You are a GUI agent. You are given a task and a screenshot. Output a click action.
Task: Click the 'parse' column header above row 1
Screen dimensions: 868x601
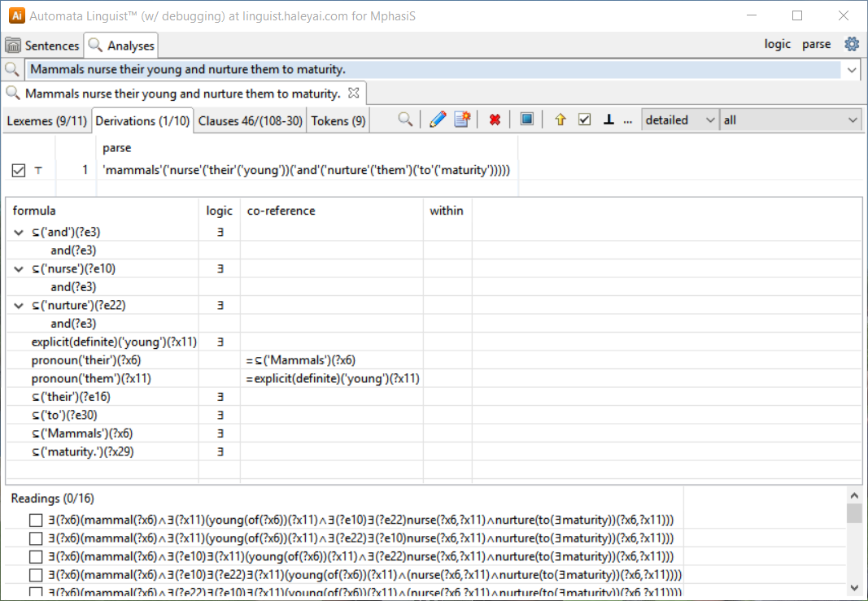[117, 148]
